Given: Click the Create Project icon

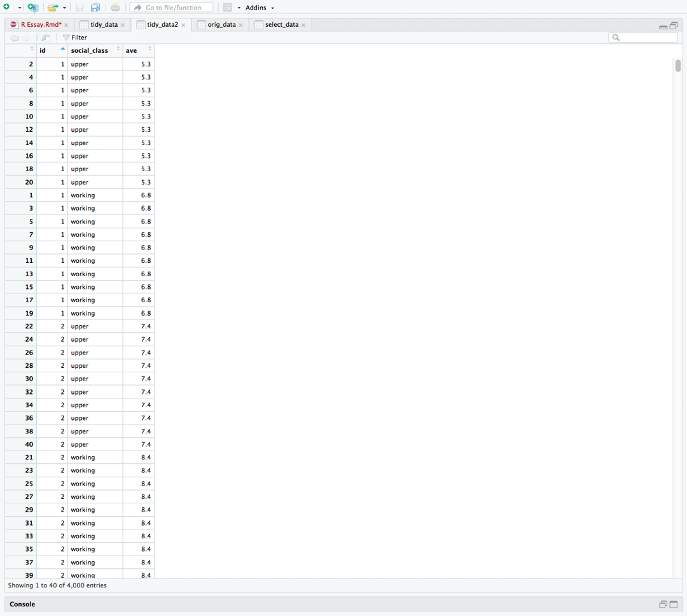Looking at the screenshot, I should pyautogui.click(x=33, y=8).
